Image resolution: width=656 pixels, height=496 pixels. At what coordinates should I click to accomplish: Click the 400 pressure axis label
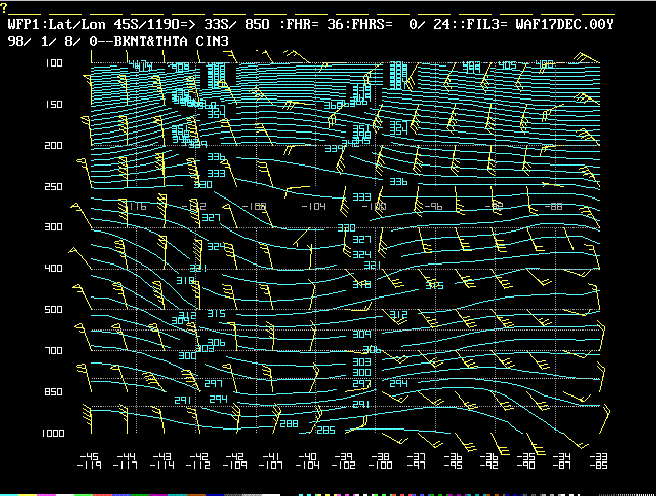point(53,268)
